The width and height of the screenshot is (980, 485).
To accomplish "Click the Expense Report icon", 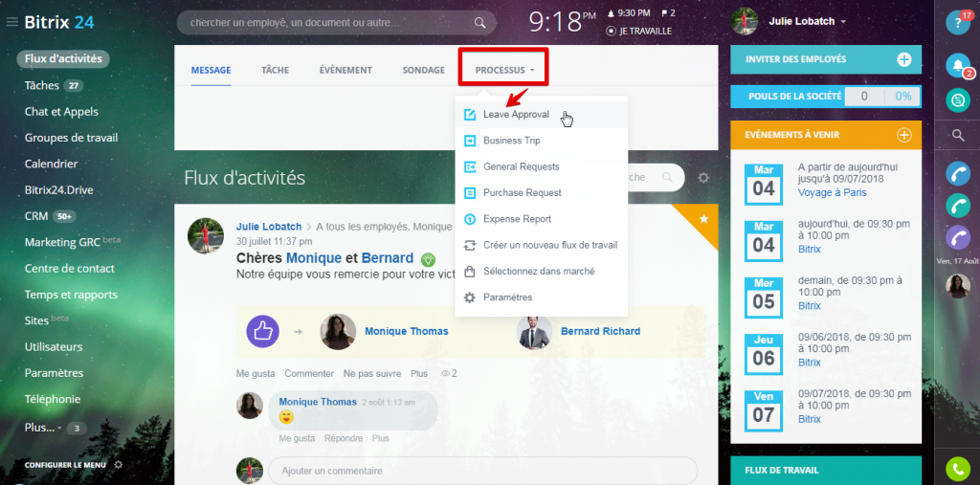I will tap(469, 219).
